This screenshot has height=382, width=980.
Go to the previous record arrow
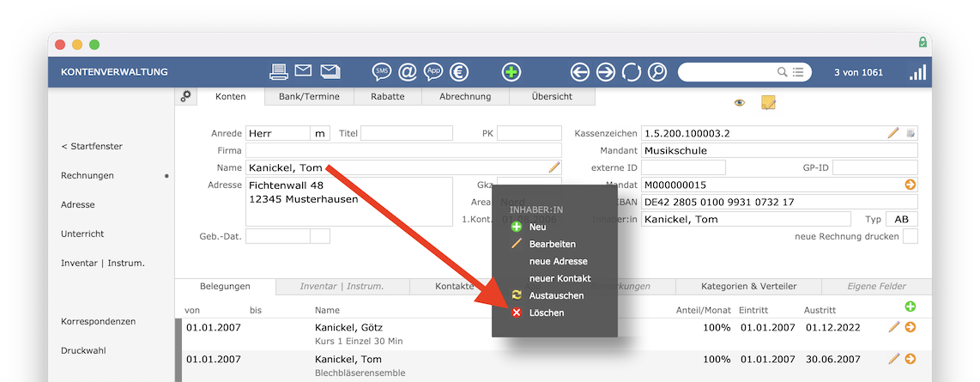point(580,72)
